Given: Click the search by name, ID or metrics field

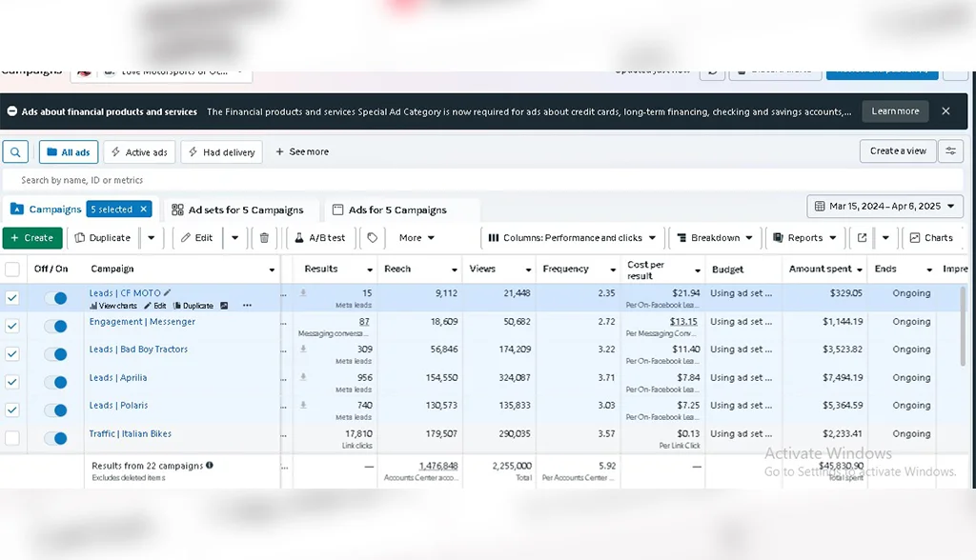Looking at the screenshot, I should click(477, 180).
